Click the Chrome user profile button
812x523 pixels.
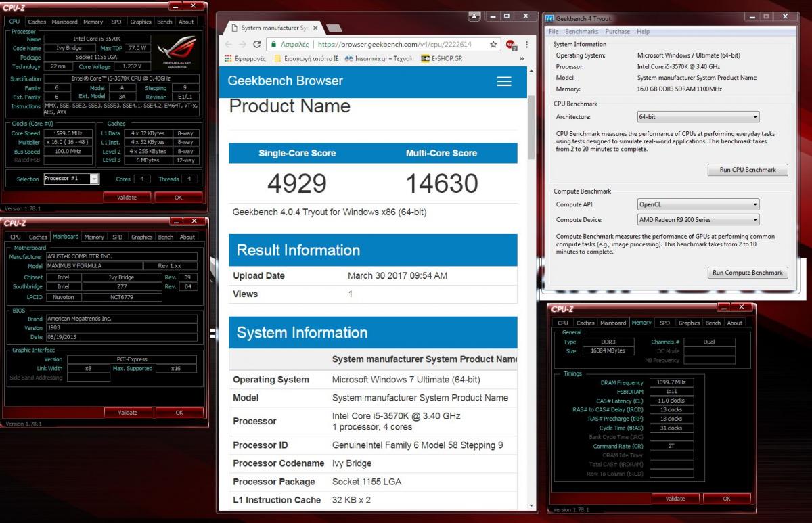(x=474, y=16)
